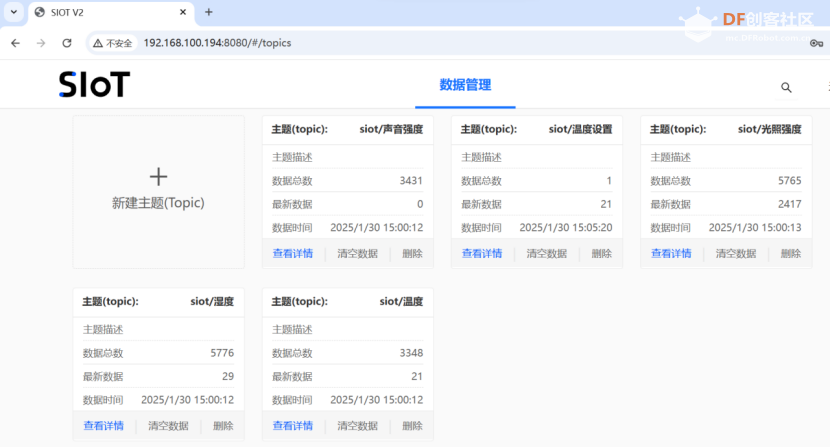Click the browser forward arrow
This screenshot has height=447, width=831.
click(x=41, y=43)
